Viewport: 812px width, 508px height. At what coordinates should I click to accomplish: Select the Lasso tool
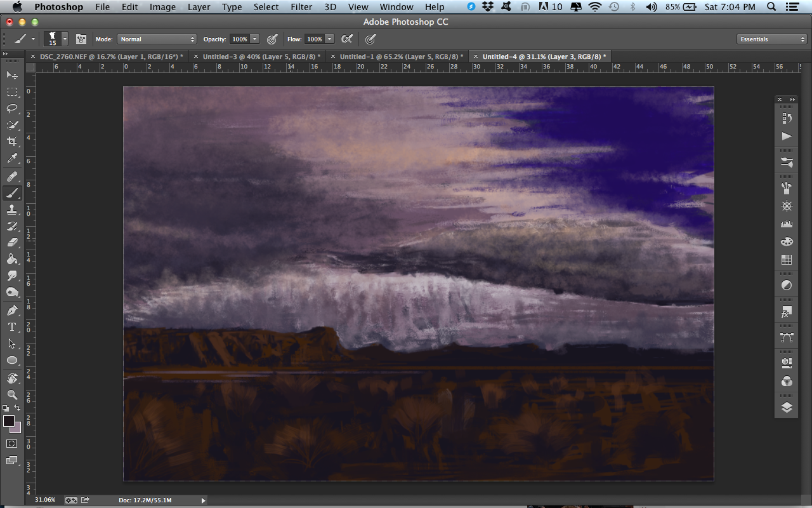tap(12, 109)
